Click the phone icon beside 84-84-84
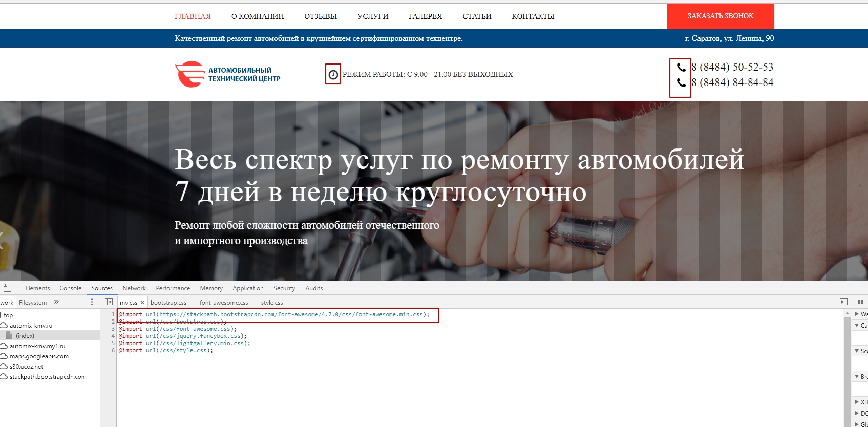 click(681, 82)
